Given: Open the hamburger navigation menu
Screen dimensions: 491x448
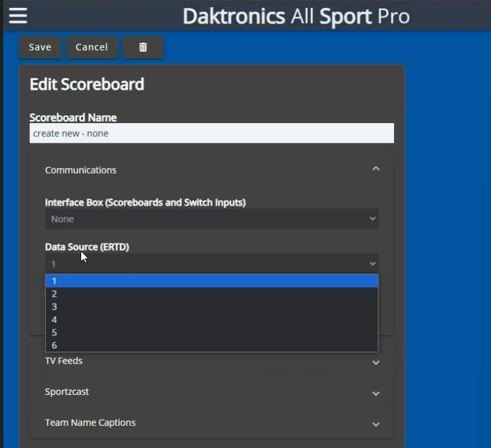Looking at the screenshot, I should (18, 16).
